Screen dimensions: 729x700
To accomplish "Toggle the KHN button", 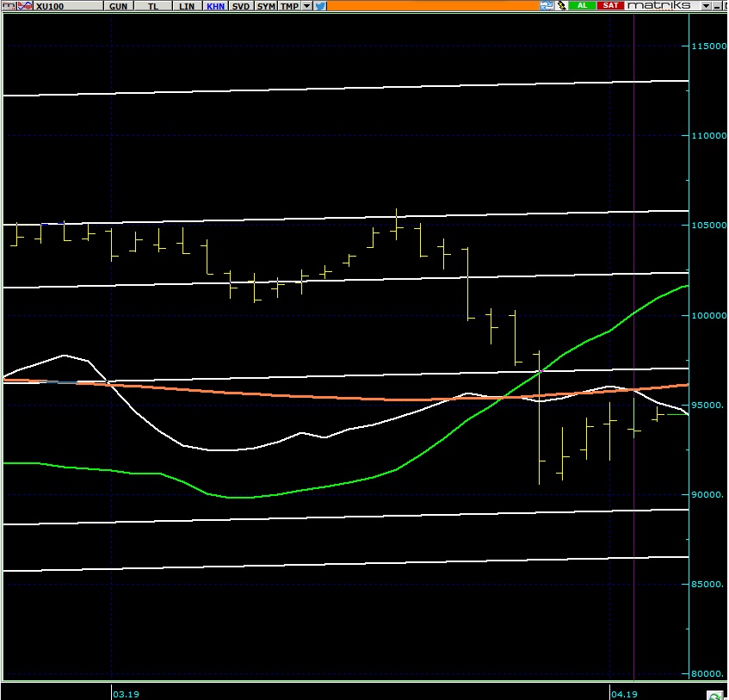I will pos(216,6).
